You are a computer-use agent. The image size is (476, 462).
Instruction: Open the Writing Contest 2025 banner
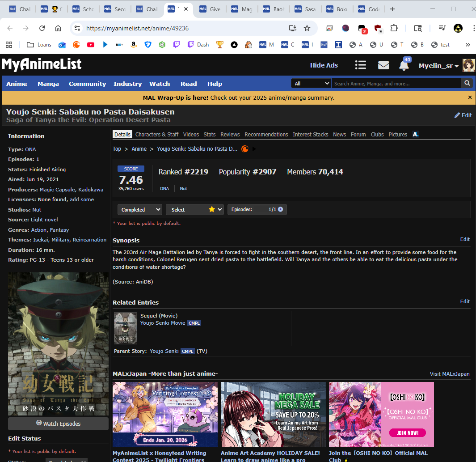click(x=165, y=414)
